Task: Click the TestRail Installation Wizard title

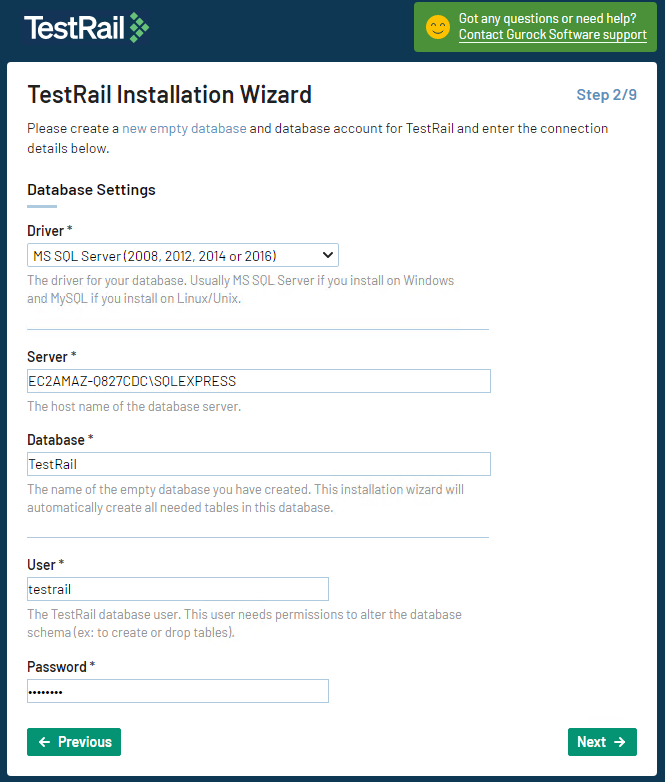Action: [x=170, y=94]
